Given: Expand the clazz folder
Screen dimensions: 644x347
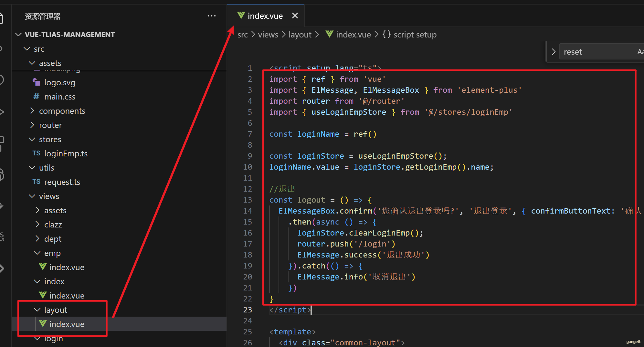Looking at the screenshot, I should (x=37, y=225).
